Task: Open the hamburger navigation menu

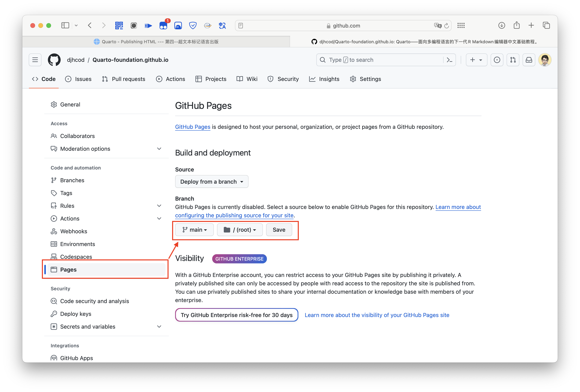Action: [35, 60]
